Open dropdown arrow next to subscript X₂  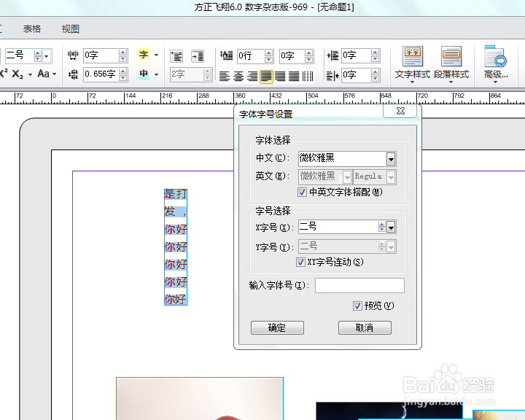click(30, 74)
